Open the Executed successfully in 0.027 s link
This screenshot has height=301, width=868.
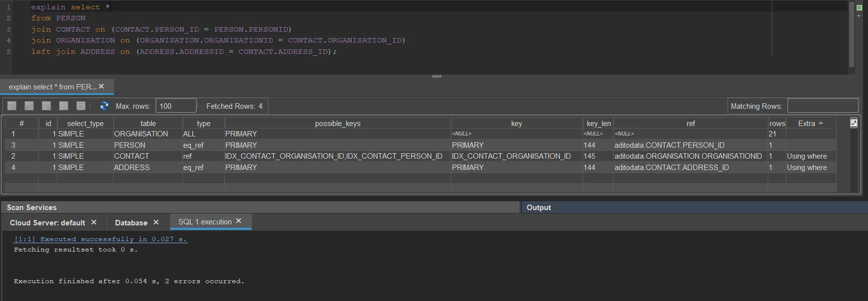coord(101,239)
